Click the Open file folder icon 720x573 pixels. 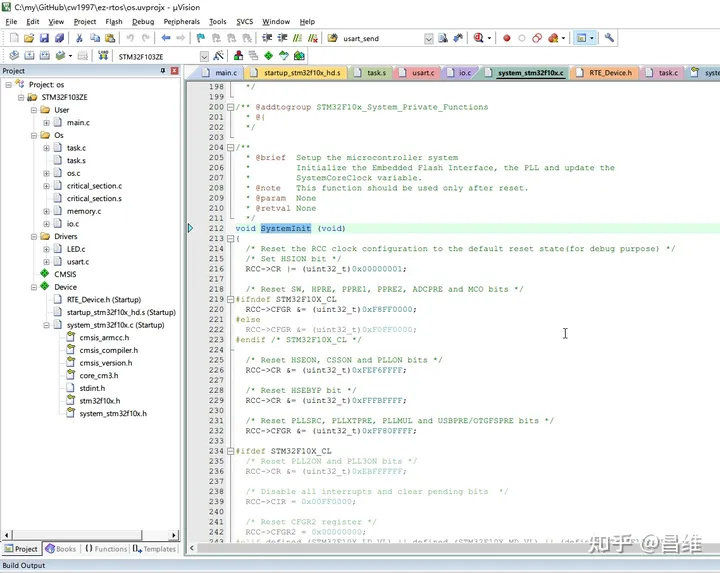click(x=29, y=38)
